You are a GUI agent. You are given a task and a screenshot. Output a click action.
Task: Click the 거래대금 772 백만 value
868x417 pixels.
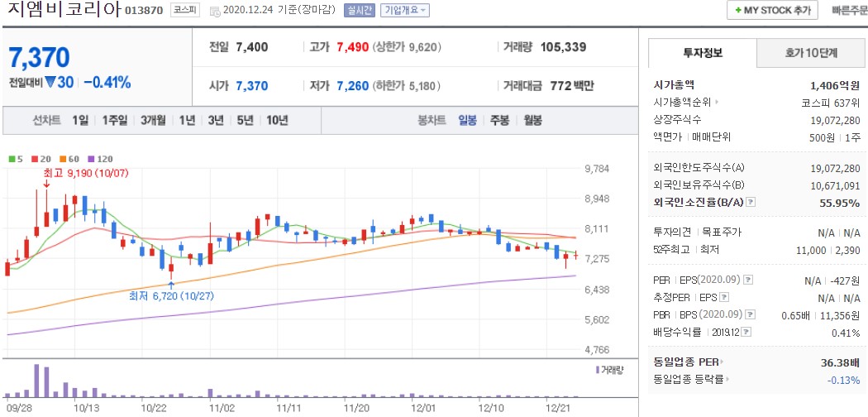[572, 86]
